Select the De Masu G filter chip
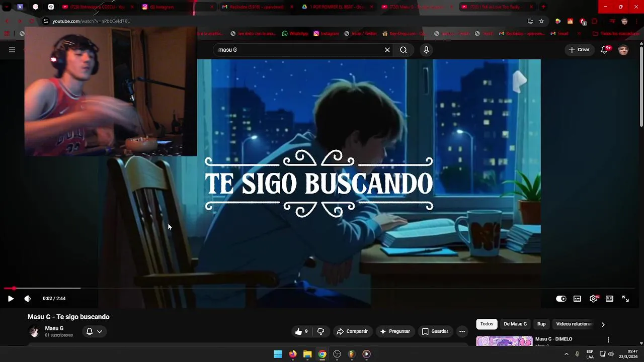Image resolution: width=644 pixels, height=362 pixels. click(x=515, y=324)
